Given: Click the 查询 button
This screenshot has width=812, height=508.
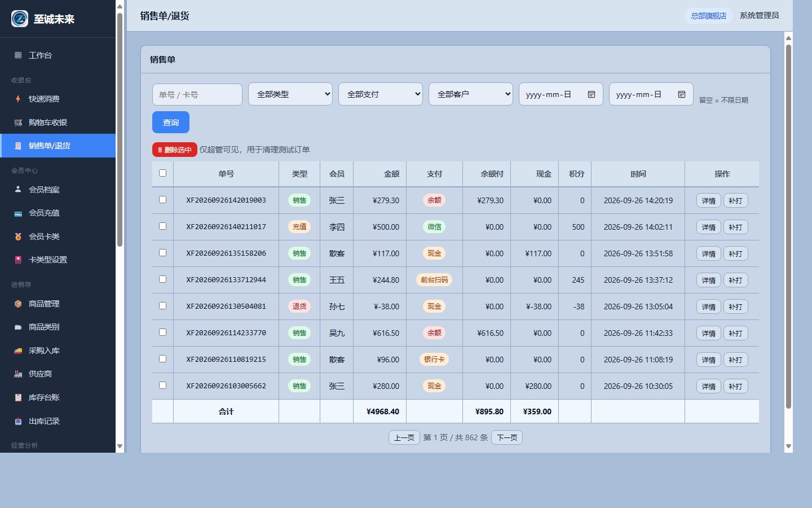Looking at the screenshot, I should (171, 122).
